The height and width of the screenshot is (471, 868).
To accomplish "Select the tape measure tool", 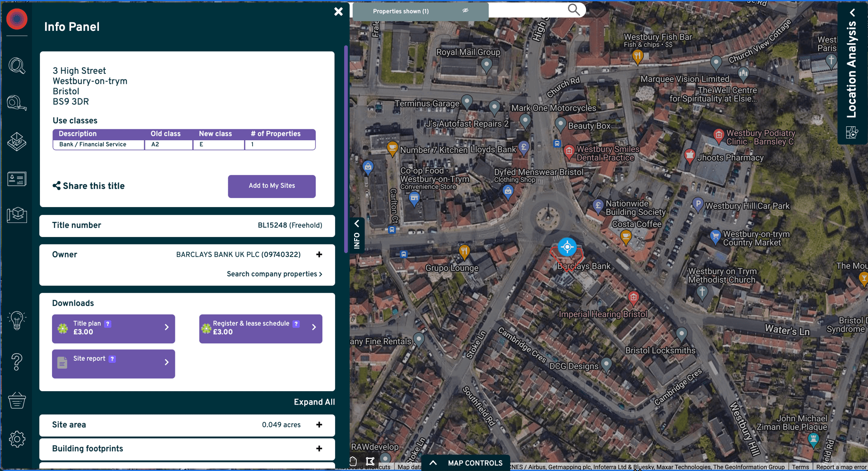I will tap(17, 103).
